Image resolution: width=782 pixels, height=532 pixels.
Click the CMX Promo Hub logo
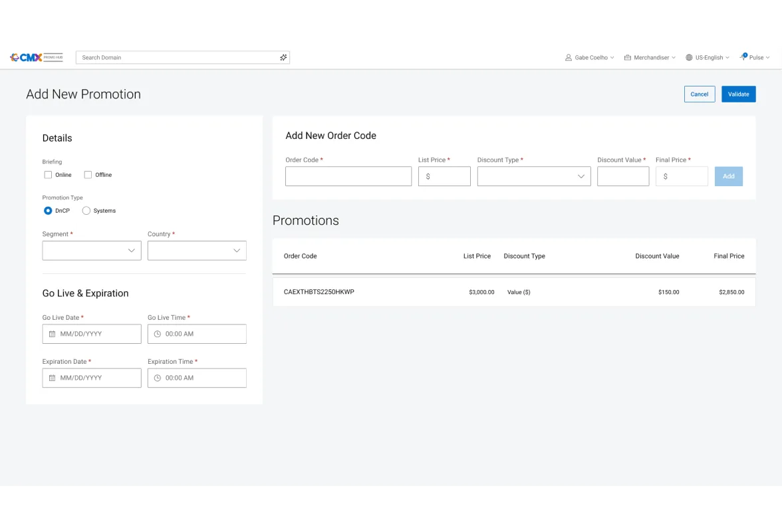tap(37, 57)
